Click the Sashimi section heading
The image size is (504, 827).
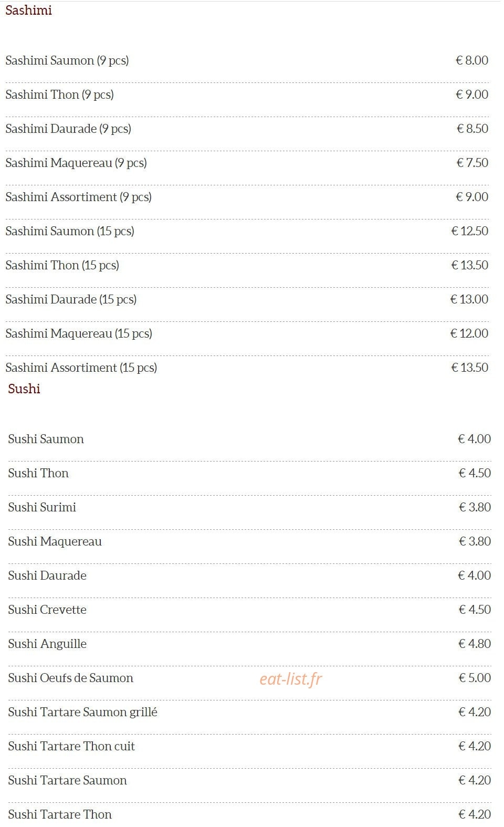point(28,10)
